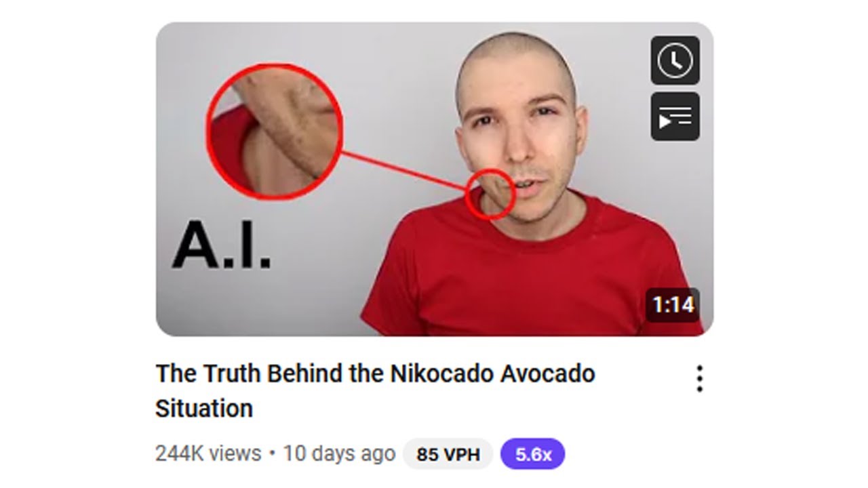Open video titled The Truth Behind the Nikocado Avocado

click(x=375, y=390)
